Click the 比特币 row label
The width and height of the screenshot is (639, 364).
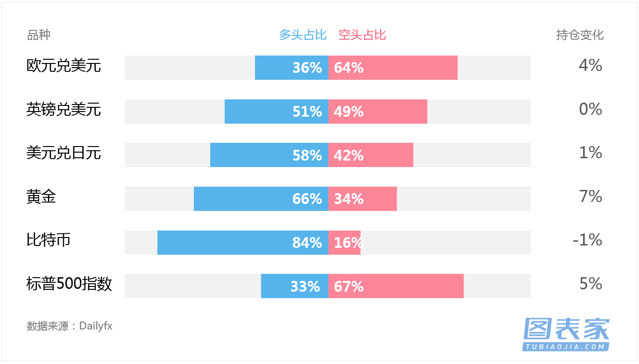coord(49,240)
